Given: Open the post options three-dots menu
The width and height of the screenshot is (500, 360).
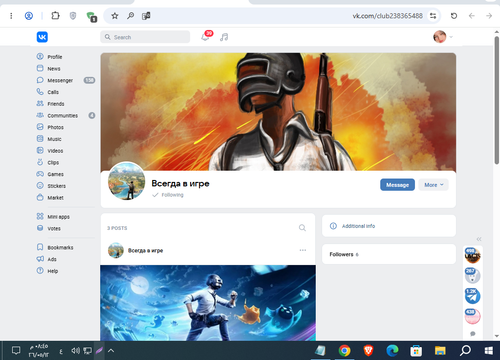Looking at the screenshot, I should click(x=303, y=250).
